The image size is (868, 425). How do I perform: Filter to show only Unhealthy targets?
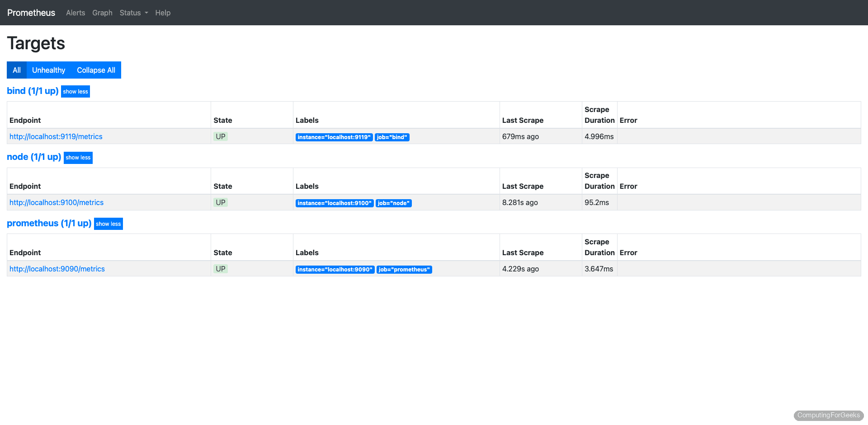[x=48, y=70]
